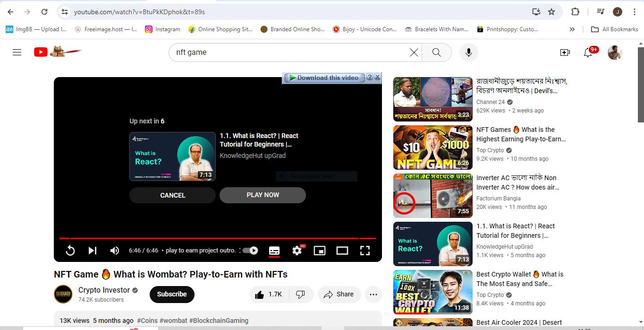
Task: Open site information icon in address bar
Action: tap(65, 12)
